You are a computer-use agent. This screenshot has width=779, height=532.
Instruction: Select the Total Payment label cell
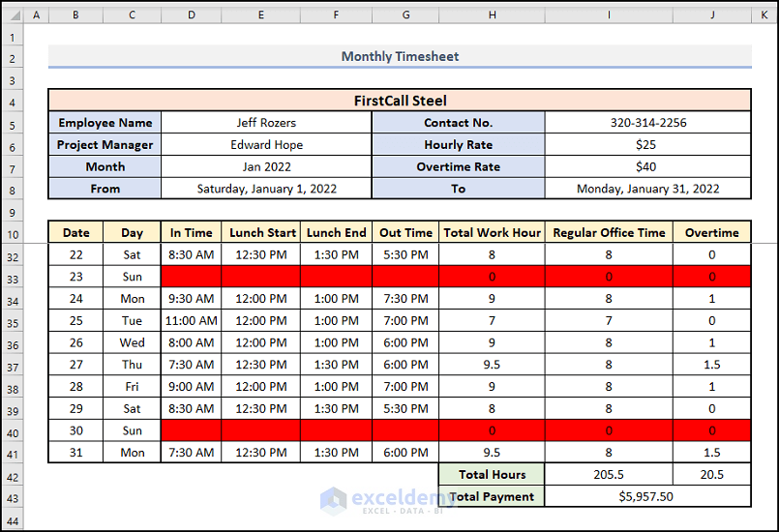(492, 496)
